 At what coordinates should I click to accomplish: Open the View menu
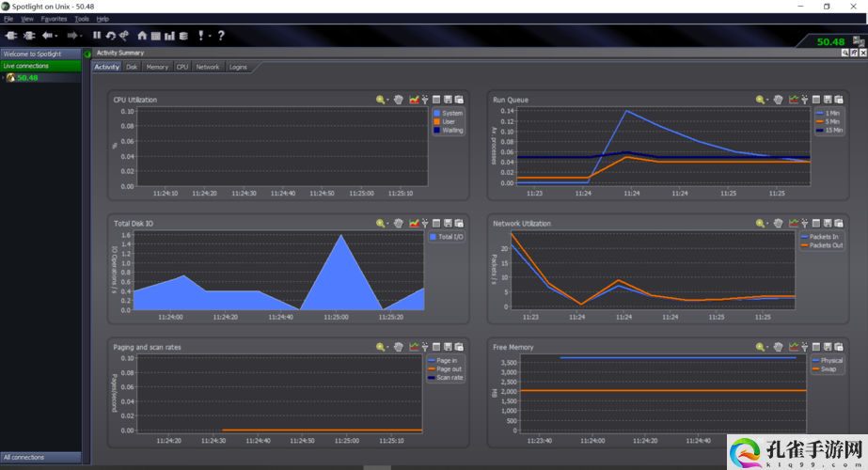[x=27, y=19]
